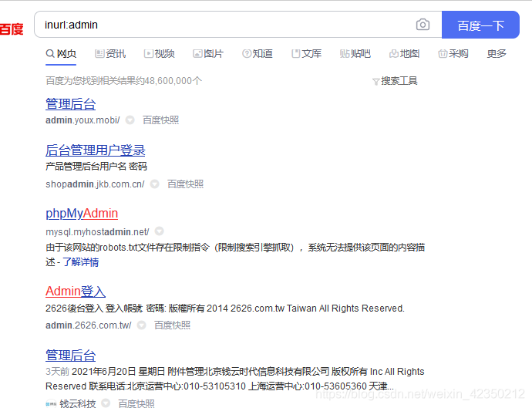Switch to the 视频 tab

159,54
